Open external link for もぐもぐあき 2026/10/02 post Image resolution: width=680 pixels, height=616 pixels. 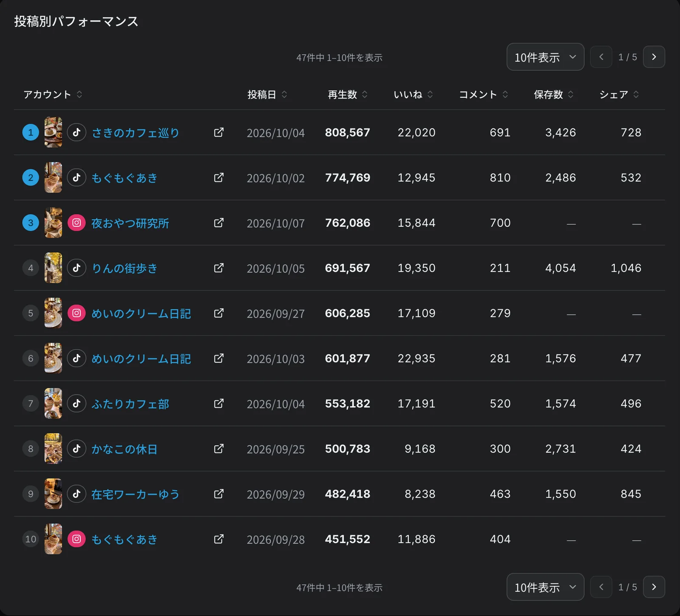point(219,178)
